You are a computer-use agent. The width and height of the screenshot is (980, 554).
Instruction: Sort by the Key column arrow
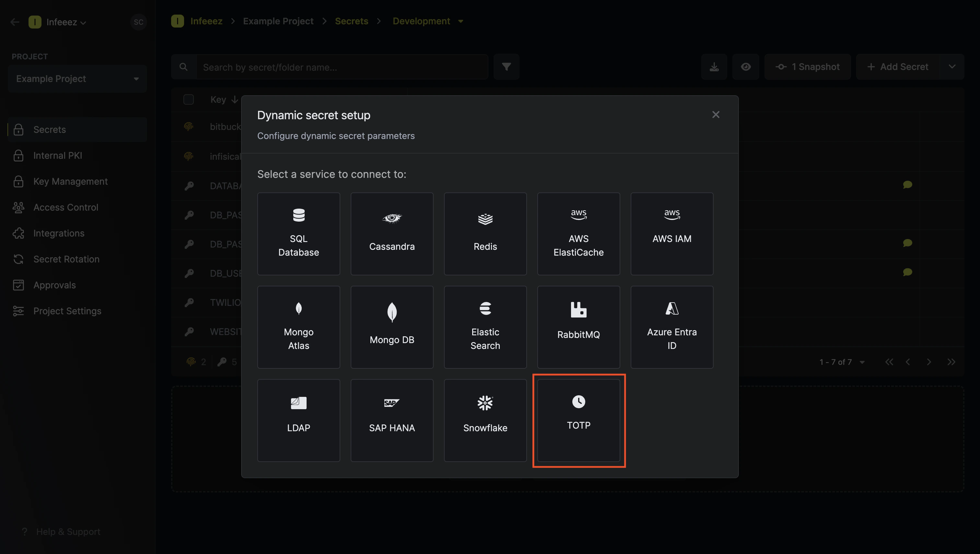pos(235,99)
